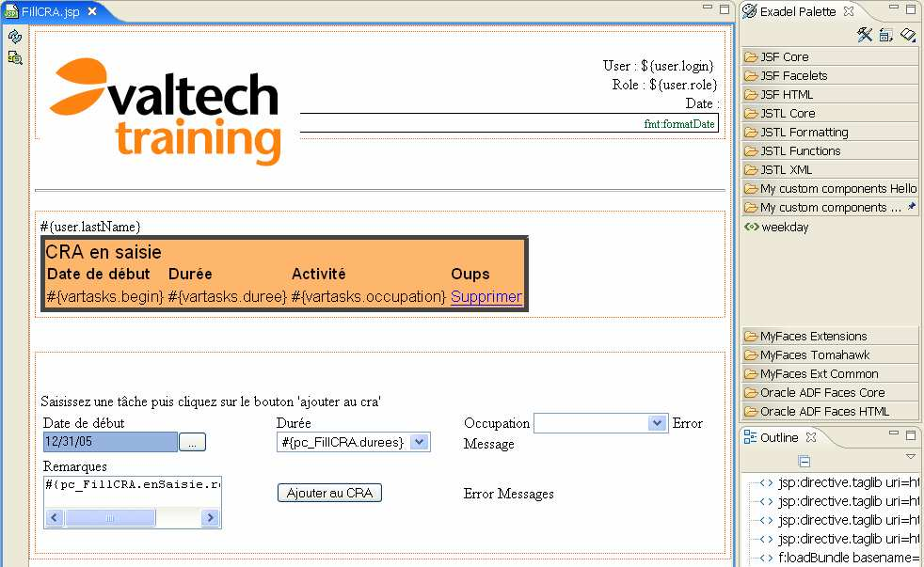The image size is (924, 567).
Task: Open the Palette Editor hammer-and-wrench icon
Action: [x=865, y=35]
